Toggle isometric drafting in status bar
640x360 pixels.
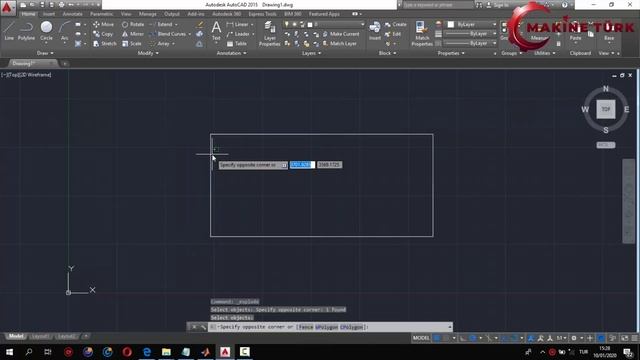pos(489,338)
